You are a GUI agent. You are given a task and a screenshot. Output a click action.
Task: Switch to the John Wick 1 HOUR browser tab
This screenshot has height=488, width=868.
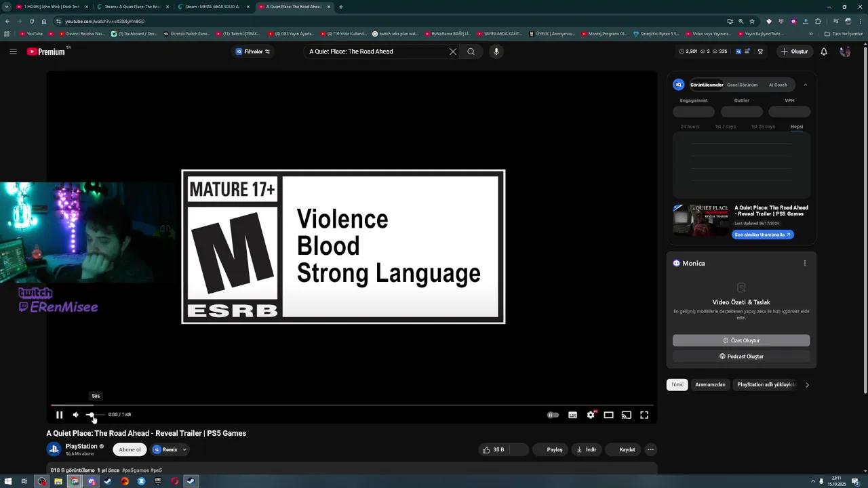pos(52,7)
